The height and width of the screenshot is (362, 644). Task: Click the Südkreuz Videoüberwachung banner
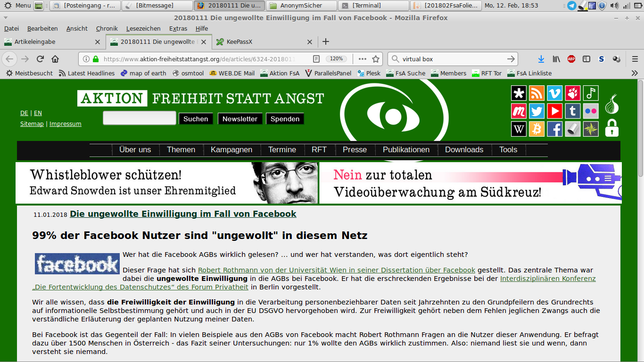coord(471,183)
